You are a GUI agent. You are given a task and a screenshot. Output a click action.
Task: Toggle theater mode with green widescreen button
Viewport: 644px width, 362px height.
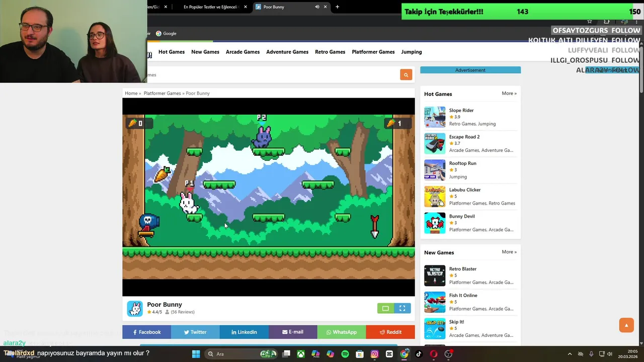coord(385,308)
